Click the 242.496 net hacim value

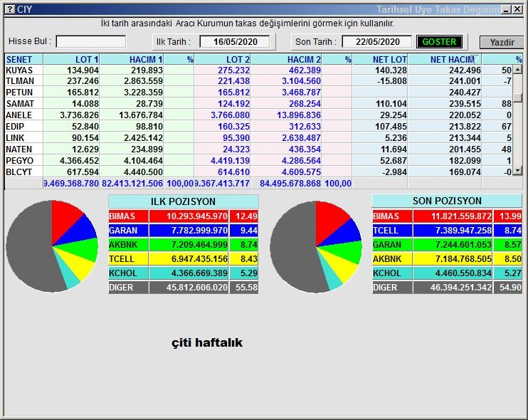point(465,70)
